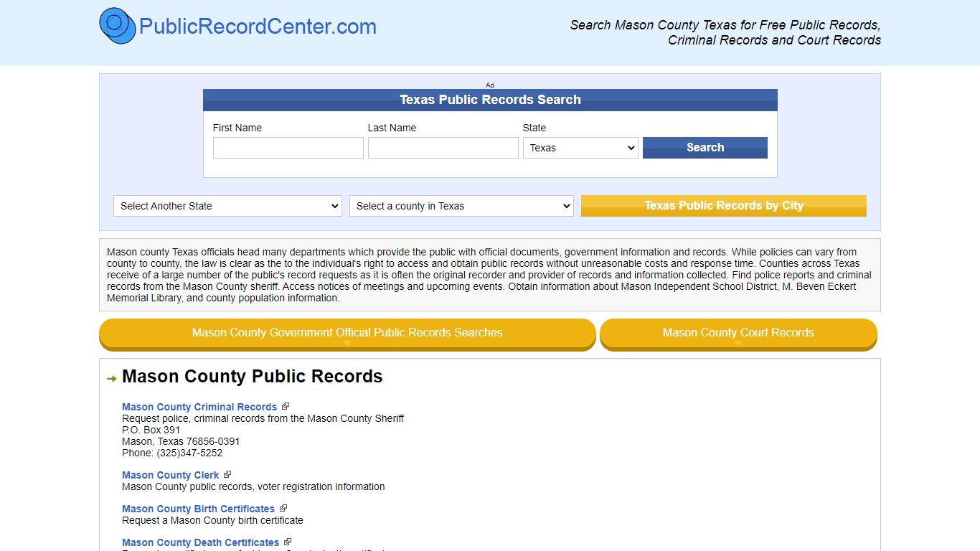This screenshot has width=980, height=551.
Task: Click the voter registration information description
Action: coord(253,486)
